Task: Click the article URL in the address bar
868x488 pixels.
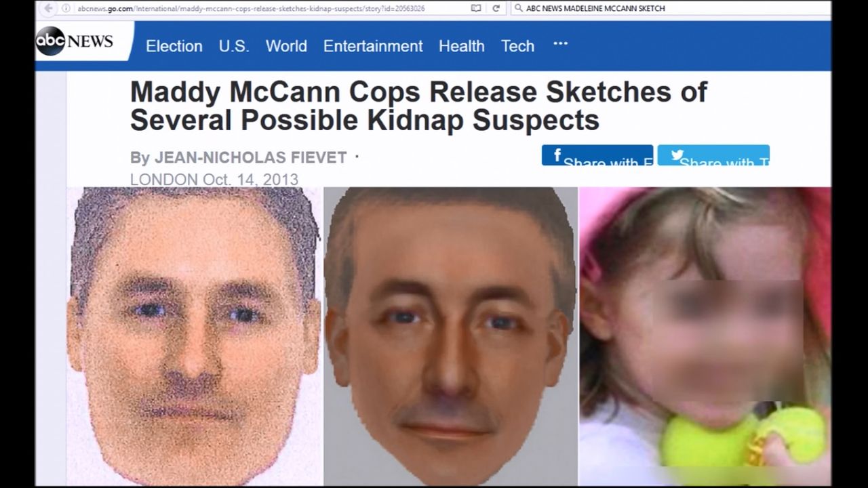Action: pos(251,8)
